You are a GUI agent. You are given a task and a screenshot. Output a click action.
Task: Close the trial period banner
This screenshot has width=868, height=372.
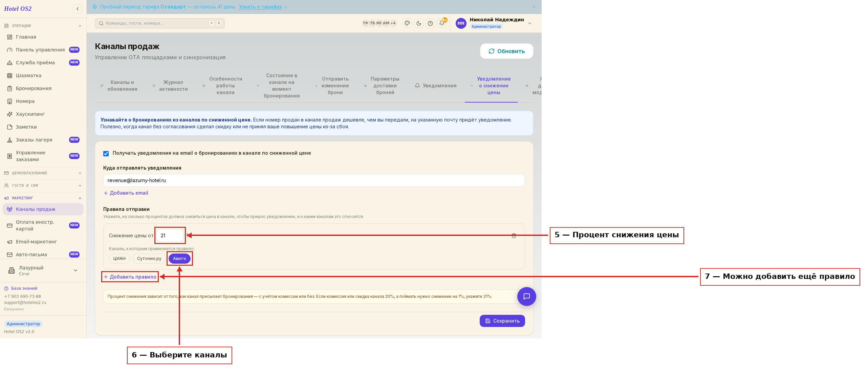tap(534, 7)
